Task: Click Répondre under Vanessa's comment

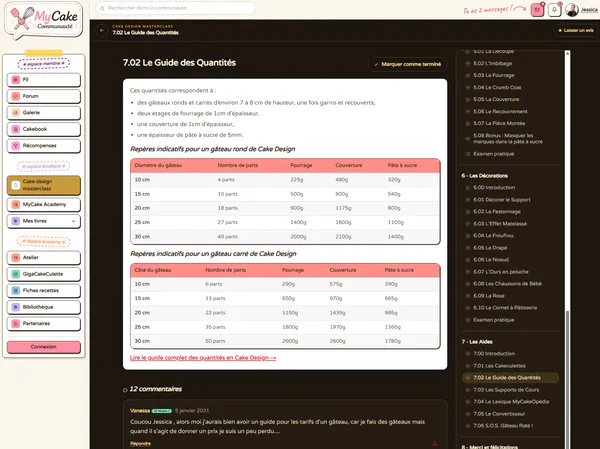Action: click(140, 443)
